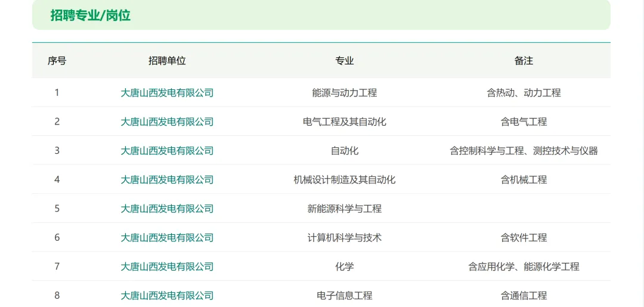Screen dimensions: 644x307
Task: Click sequence number 3 cell
Action: (x=57, y=151)
